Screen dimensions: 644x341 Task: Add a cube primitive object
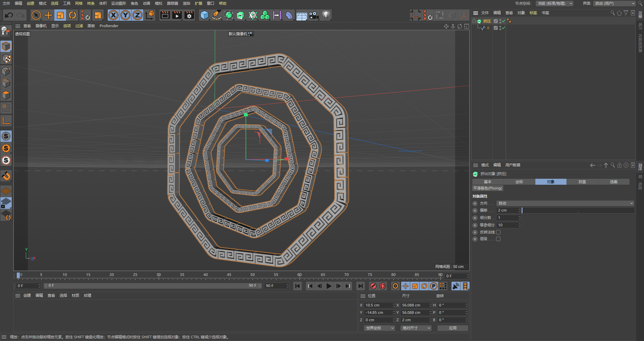204,15
